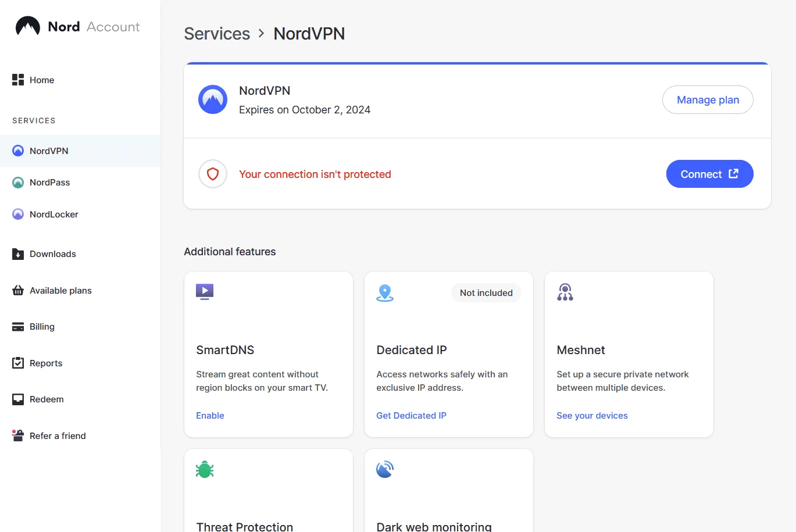The image size is (796, 532).
Task: Open the Reports page
Action: [x=80, y=363]
